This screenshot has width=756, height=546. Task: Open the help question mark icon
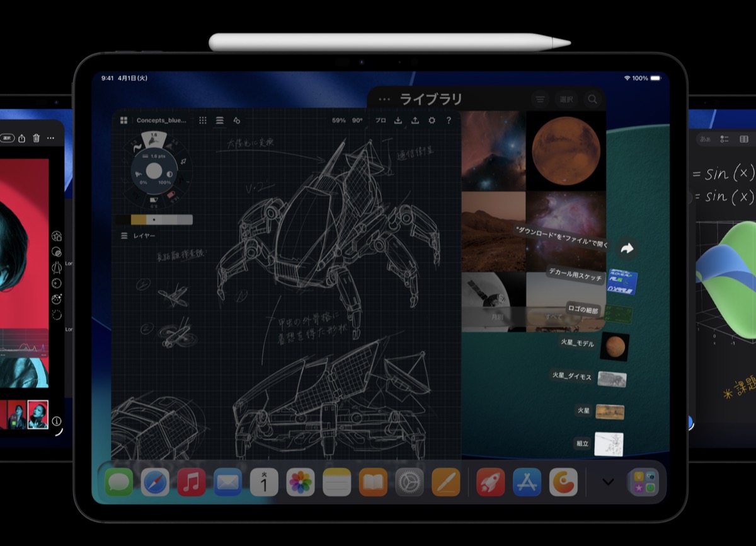(x=449, y=120)
